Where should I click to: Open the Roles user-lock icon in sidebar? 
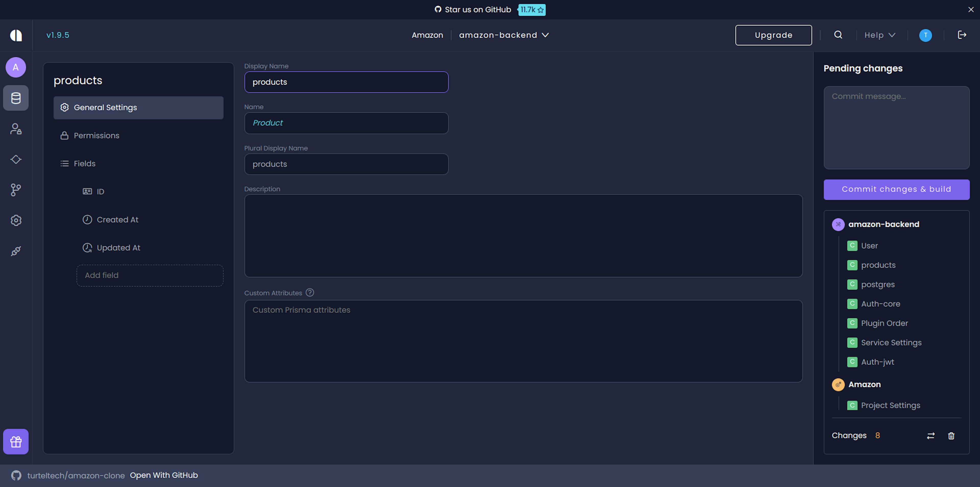coord(16,129)
